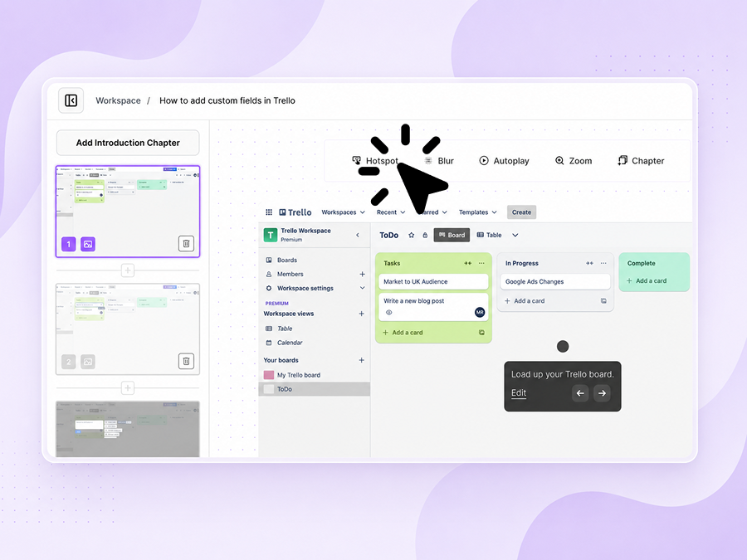Insert step with plus after step 2
Screen dimensions: 747x560
pos(128,388)
